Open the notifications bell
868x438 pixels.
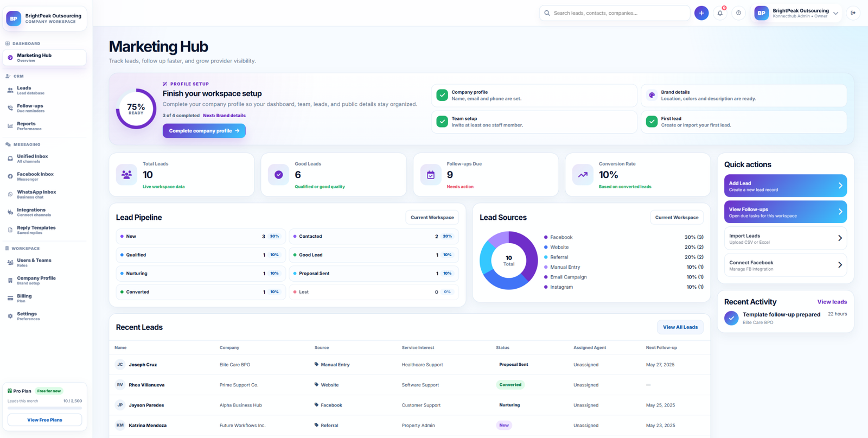(x=720, y=13)
